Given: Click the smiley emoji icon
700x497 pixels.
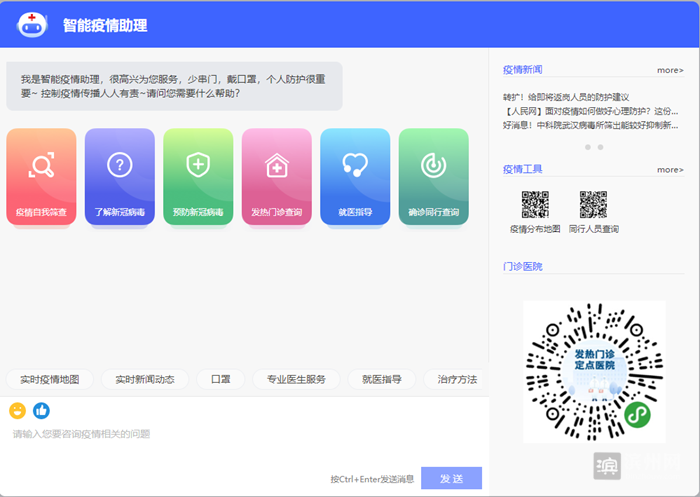Looking at the screenshot, I should coord(17,411).
